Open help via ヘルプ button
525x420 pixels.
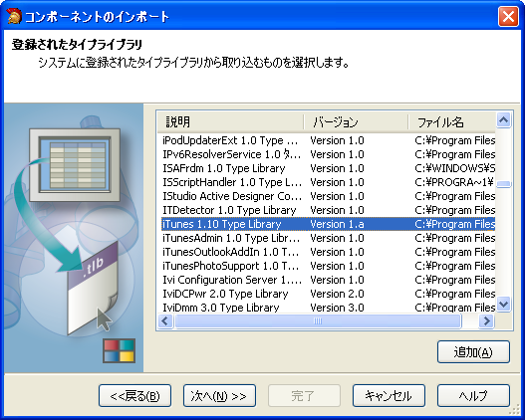[473, 396]
